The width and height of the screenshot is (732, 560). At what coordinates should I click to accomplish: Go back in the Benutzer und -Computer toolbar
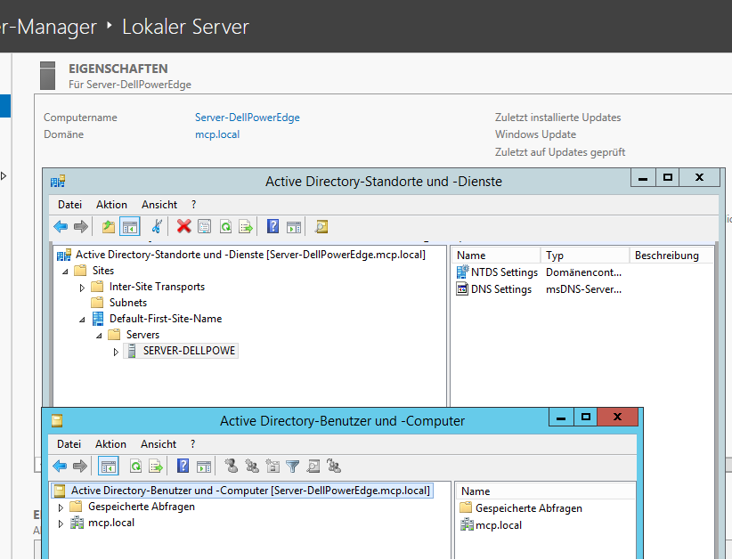point(60,467)
